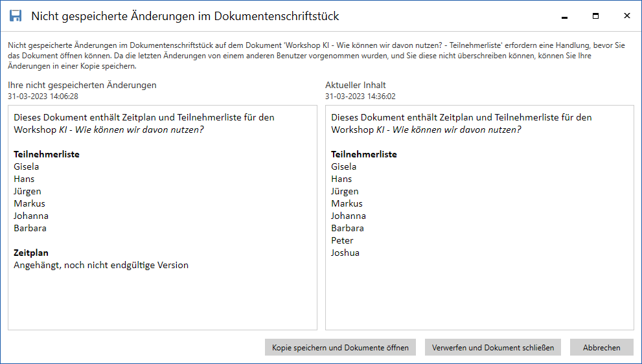
Task: Click 'Jürgen' in current content pane
Action: pyautogui.click(x=345, y=191)
